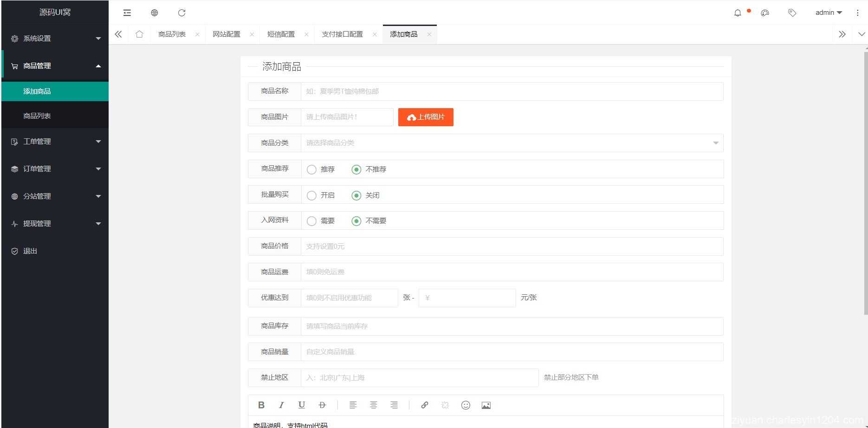Insert an emoji via smiley icon
The width and height of the screenshot is (868, 428).
(466, 405)
